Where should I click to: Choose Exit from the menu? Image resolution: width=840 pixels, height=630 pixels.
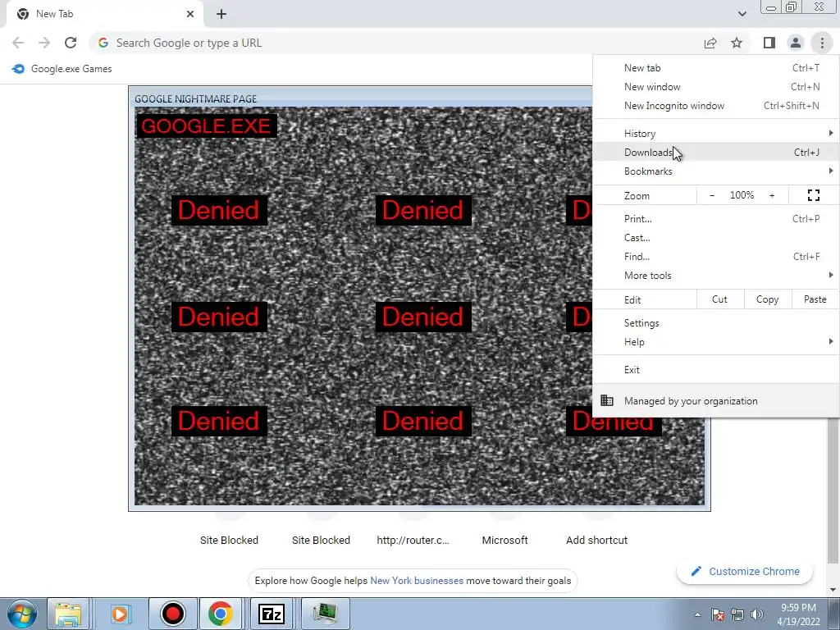tap(715, 370)
